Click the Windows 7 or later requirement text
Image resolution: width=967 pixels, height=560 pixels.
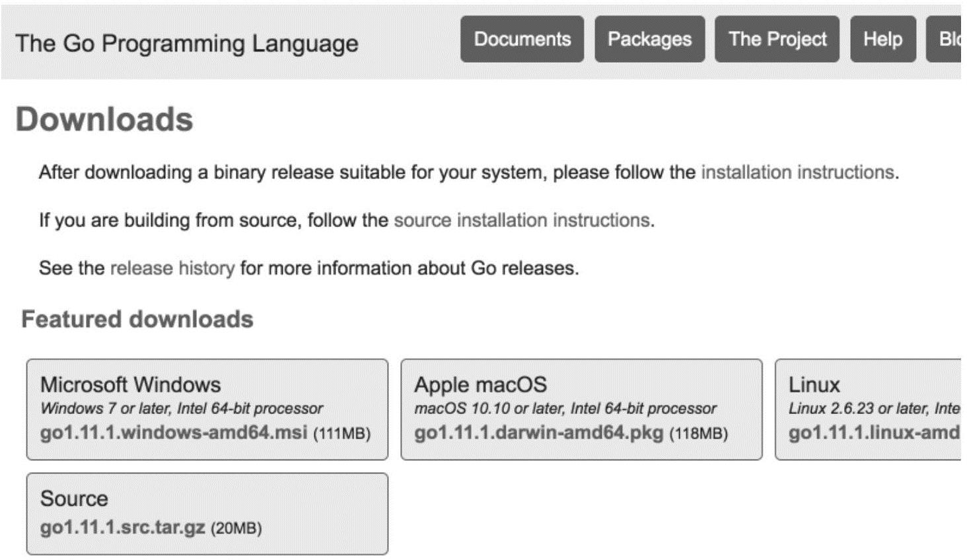coord(182,409)
